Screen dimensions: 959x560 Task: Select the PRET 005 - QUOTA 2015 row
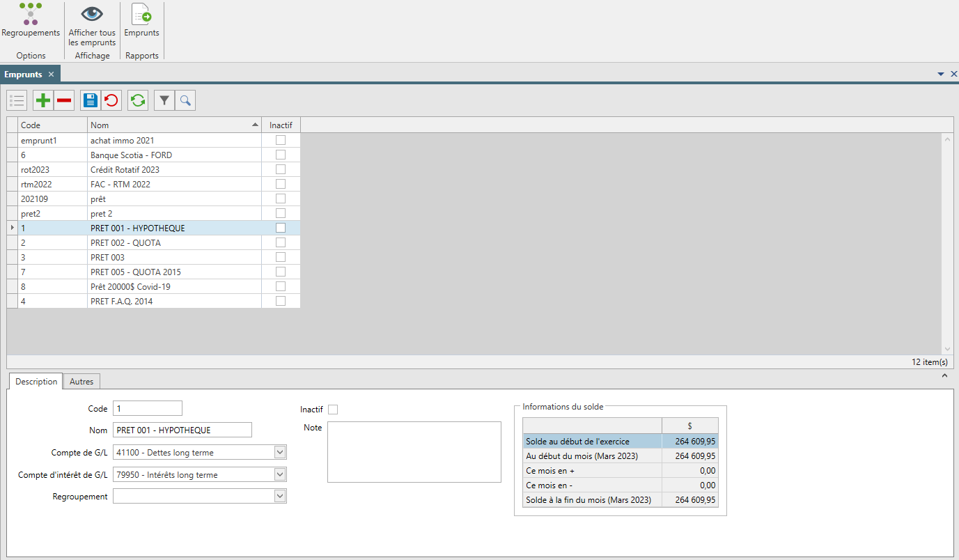(x=154, y=272)
